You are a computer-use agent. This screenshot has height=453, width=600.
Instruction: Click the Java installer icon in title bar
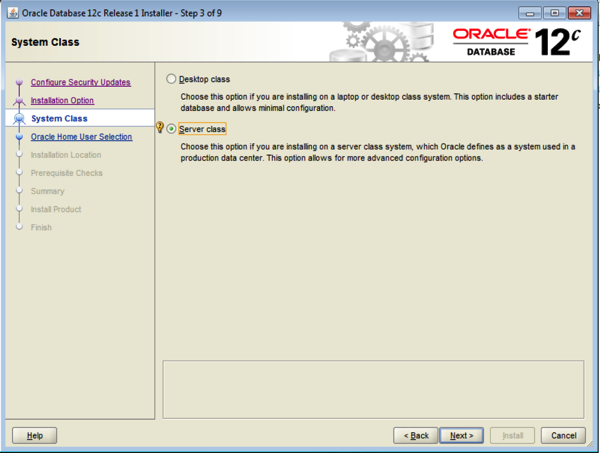click(13, 13)
